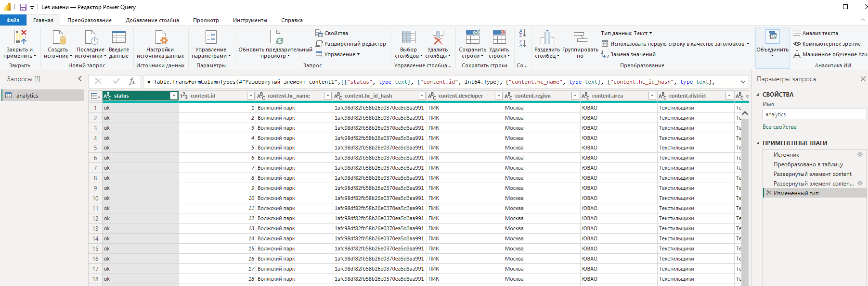Image resolution: width=868 pixels, height=286 pixels.
Task: Cancel the formula edit with X
Action: tap(98, 82)
